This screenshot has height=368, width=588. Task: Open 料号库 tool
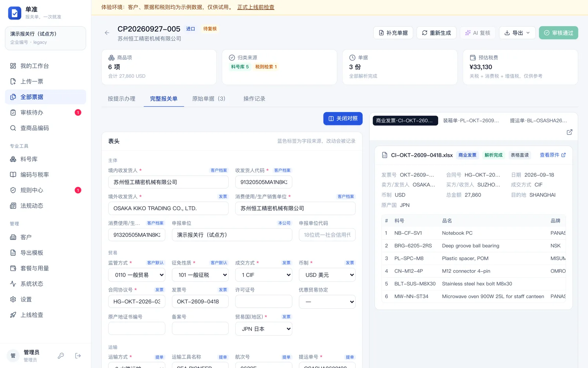click(46, 159)
